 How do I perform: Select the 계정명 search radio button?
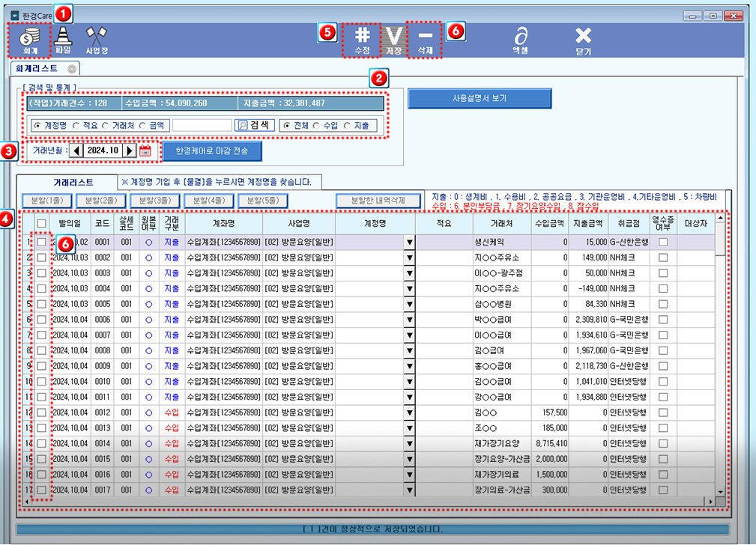coord(37,125)
